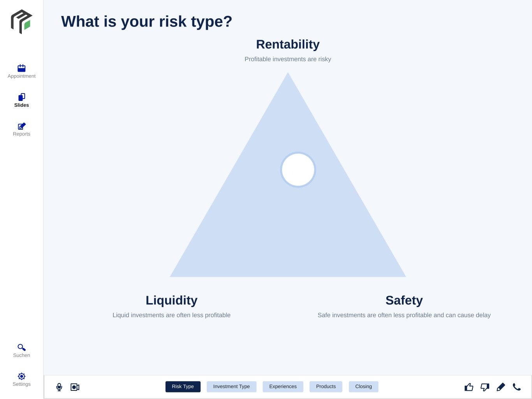Viewport: 532px width, 399px height.
Task: Open the Experiences tab
Action: coord(283,387)
